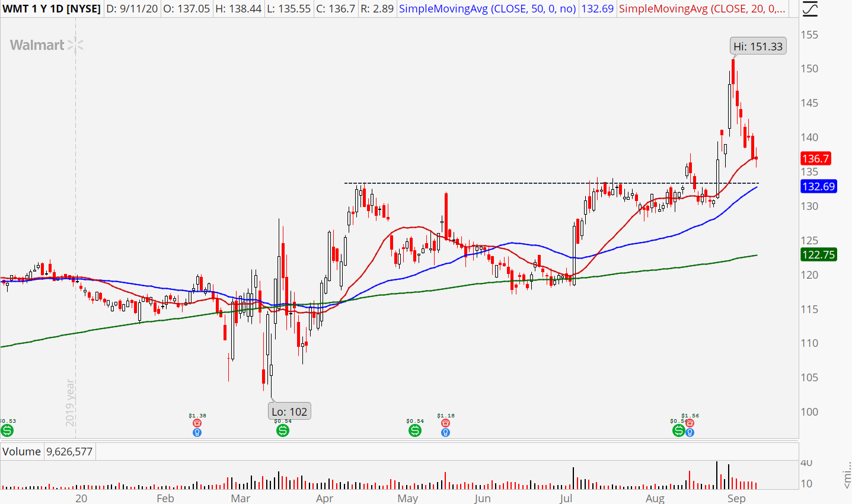
Task: Click the Apr label on time axis
Action: tap(324, 498)
